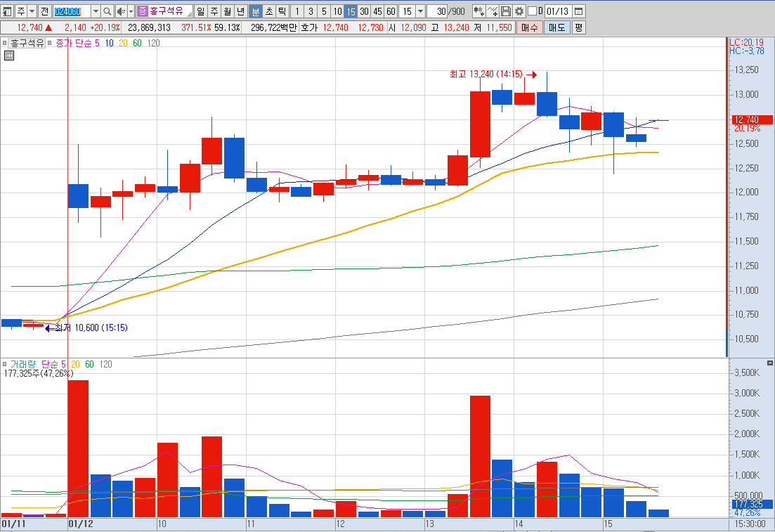
Task: Switch to 5-minute interval
Action: [324, 11]
